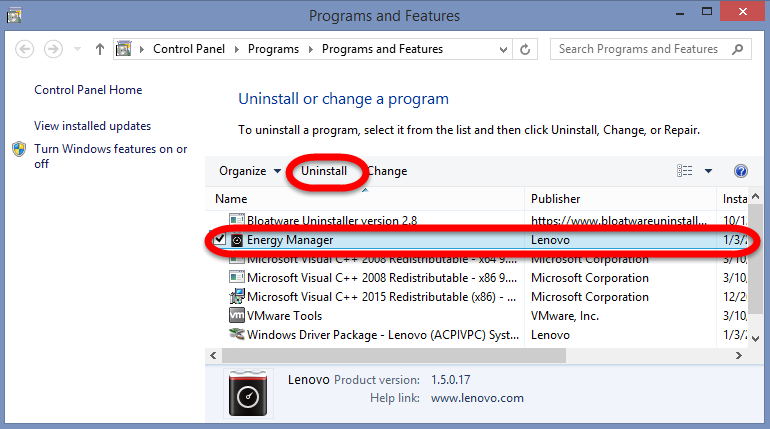Select the Programs breadcrumb
Image resolution: width=770 pixels, height=429 pixels.
(x=274, y=49)
